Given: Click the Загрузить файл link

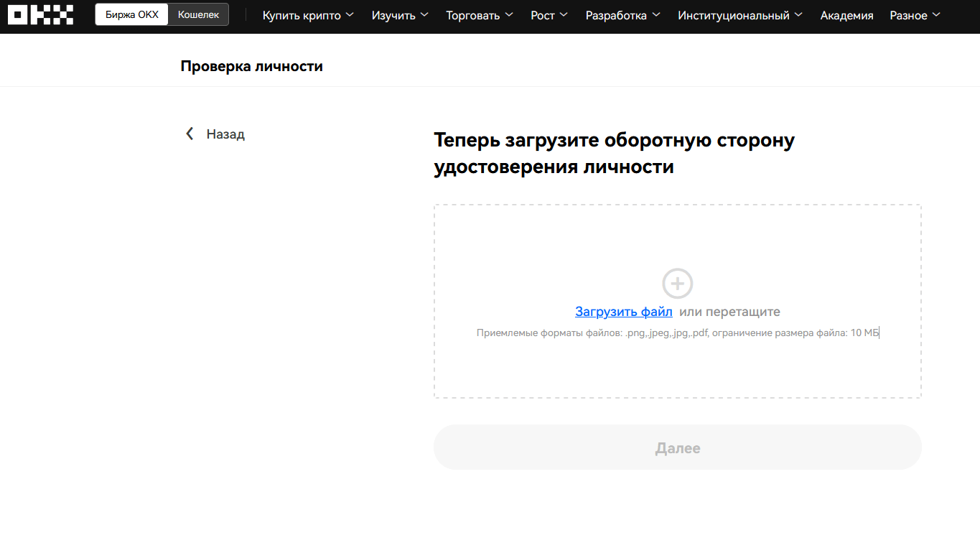Looking at the screenshot, I should pos(623,312).
